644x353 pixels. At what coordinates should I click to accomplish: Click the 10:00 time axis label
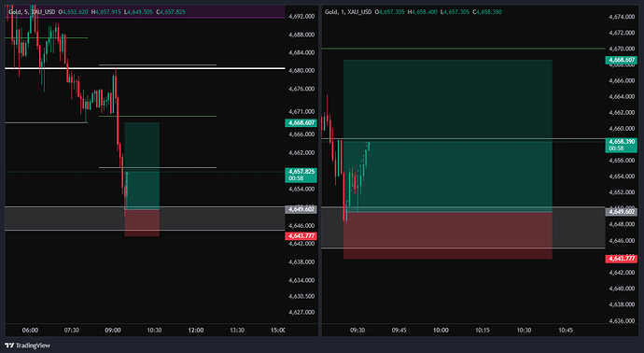coord(441,330)
